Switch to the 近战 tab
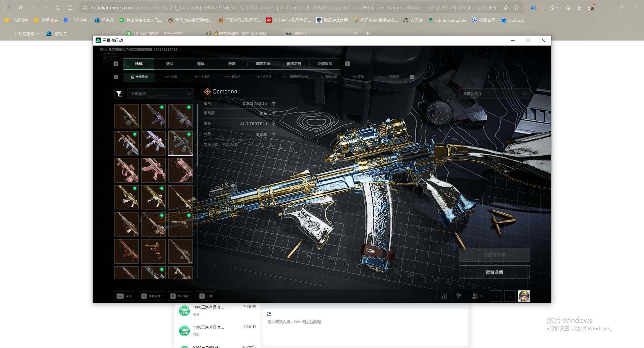 pyautogui.click(x=170, y=64)
